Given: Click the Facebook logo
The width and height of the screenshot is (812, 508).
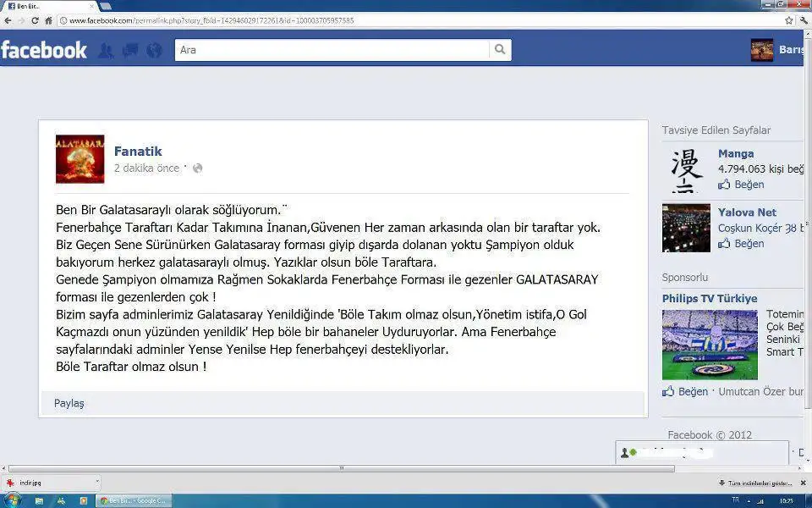Looking at the screenshot, I should 44,50.
